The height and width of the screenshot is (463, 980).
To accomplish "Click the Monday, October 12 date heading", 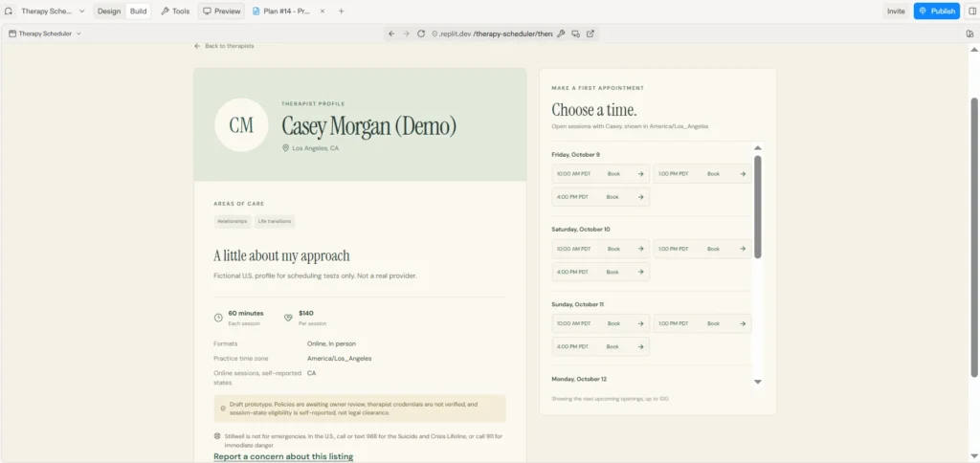I will pyautogui.click(x=579, y=379).
